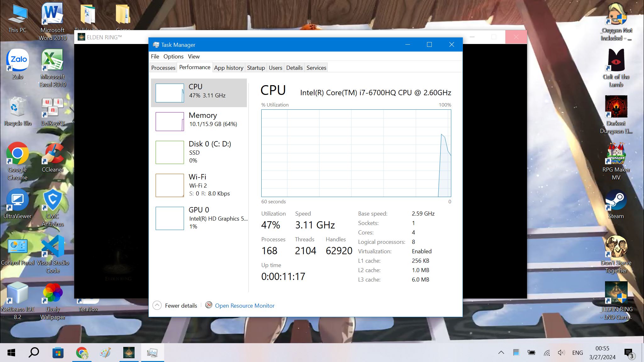Switch to App history tab

click(x=229, y=68)
